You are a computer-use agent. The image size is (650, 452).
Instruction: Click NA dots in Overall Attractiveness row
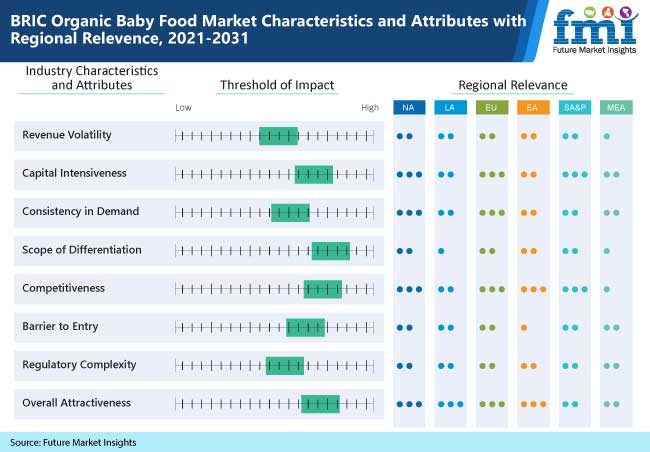tap(409, 404)
